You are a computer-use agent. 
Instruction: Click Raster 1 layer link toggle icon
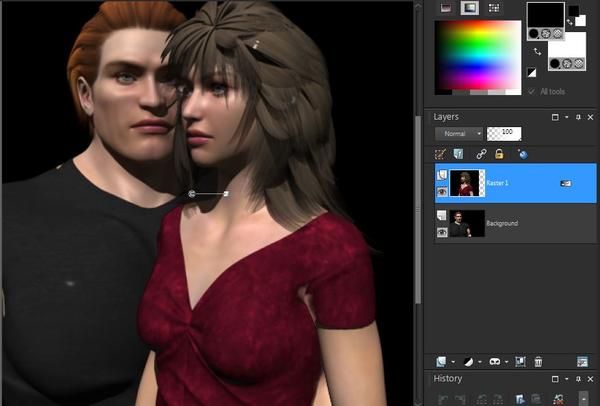click(566, 183)
